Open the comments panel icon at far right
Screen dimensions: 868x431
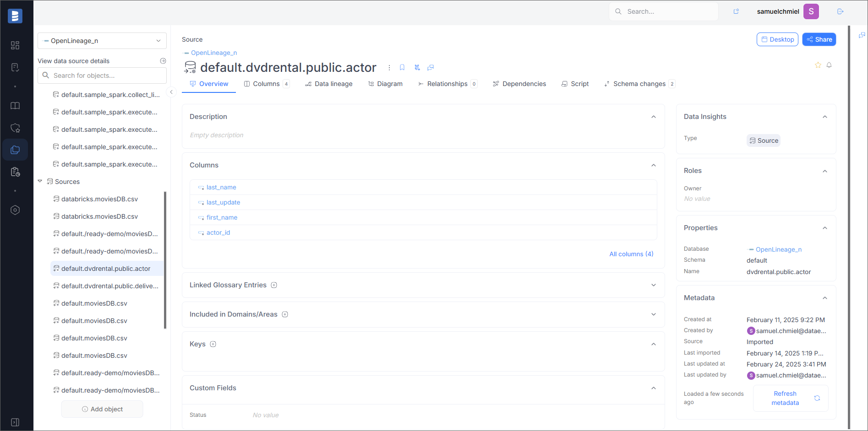[x=862, y=35]
